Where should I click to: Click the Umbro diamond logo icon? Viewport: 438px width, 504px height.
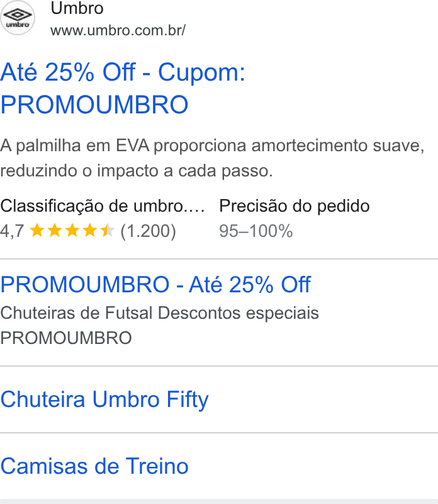(18, 18)
